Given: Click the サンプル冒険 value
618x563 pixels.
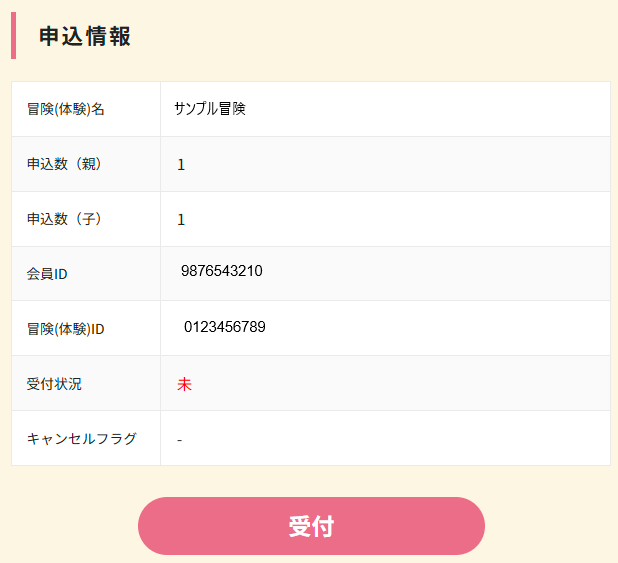Looking at the screenshot, I should point(210,109).
